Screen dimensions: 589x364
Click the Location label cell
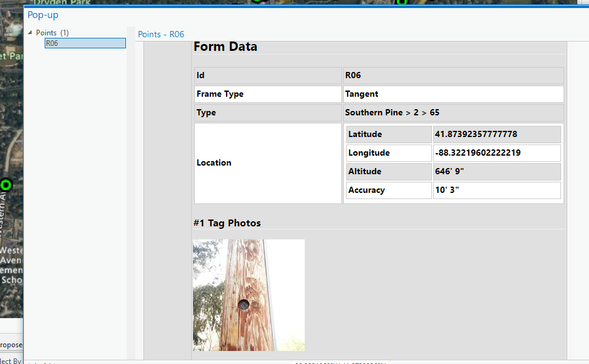[x=214, y=162]
